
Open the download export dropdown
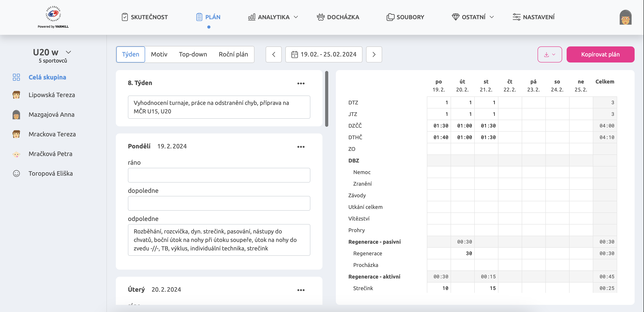click(x=549, y=54)
